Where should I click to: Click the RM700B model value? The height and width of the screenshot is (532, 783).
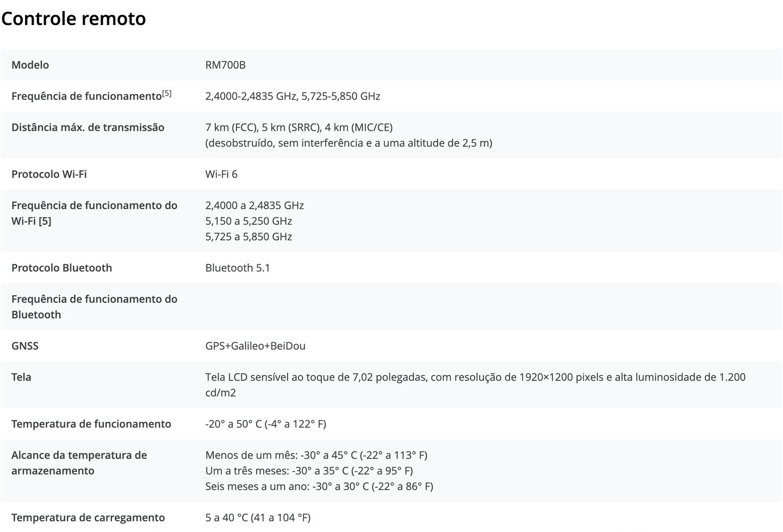pos(225,65)
